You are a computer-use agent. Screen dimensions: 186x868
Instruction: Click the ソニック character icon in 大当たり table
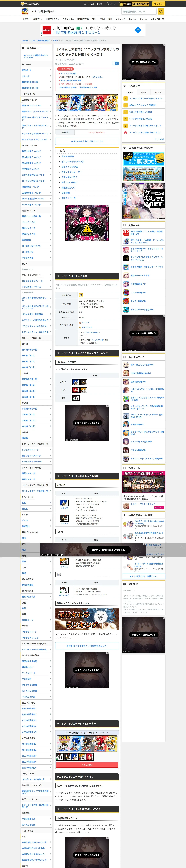(64, 503)
